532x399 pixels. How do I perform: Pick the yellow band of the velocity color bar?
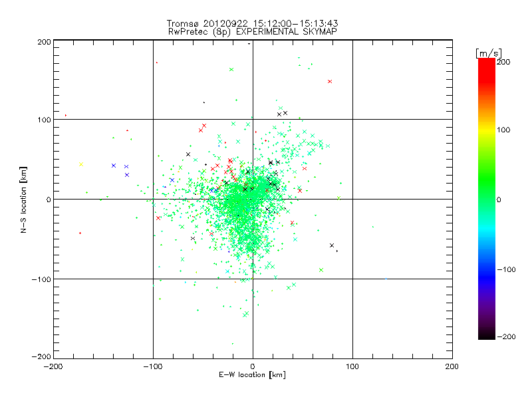[x=487, y=130]
